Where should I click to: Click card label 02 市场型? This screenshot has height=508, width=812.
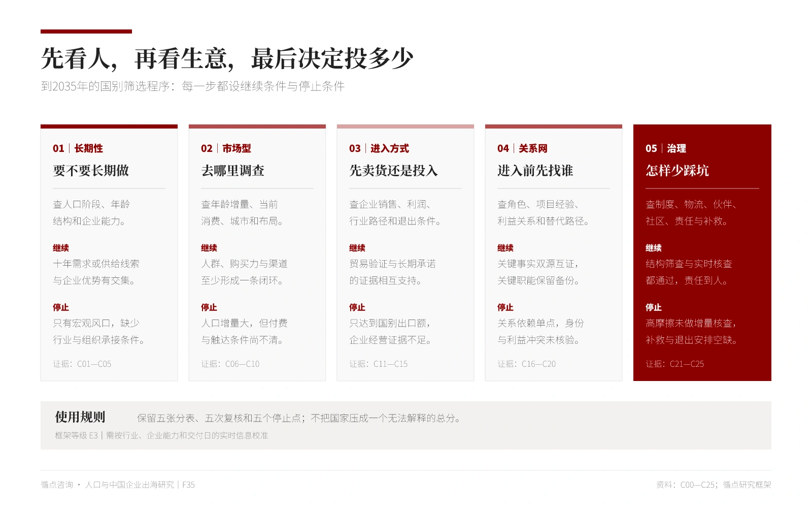pos(226,148)
